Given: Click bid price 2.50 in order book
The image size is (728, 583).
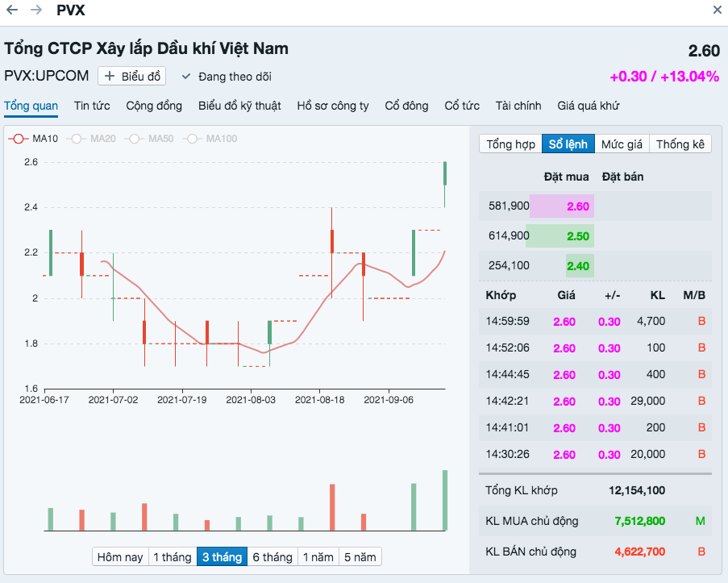Looking at the screenshot, I should click(577, 236).
